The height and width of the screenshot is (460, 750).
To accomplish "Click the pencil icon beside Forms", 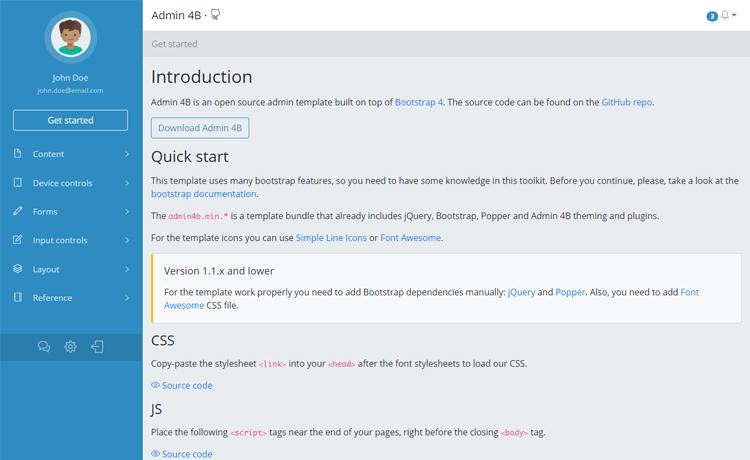I will coord(18,212).
